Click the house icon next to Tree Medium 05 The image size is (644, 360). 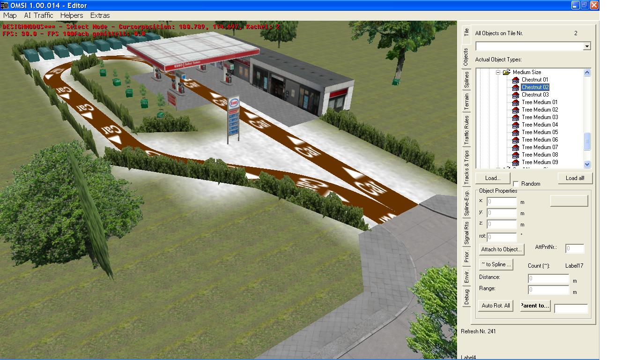coord(516,132)
